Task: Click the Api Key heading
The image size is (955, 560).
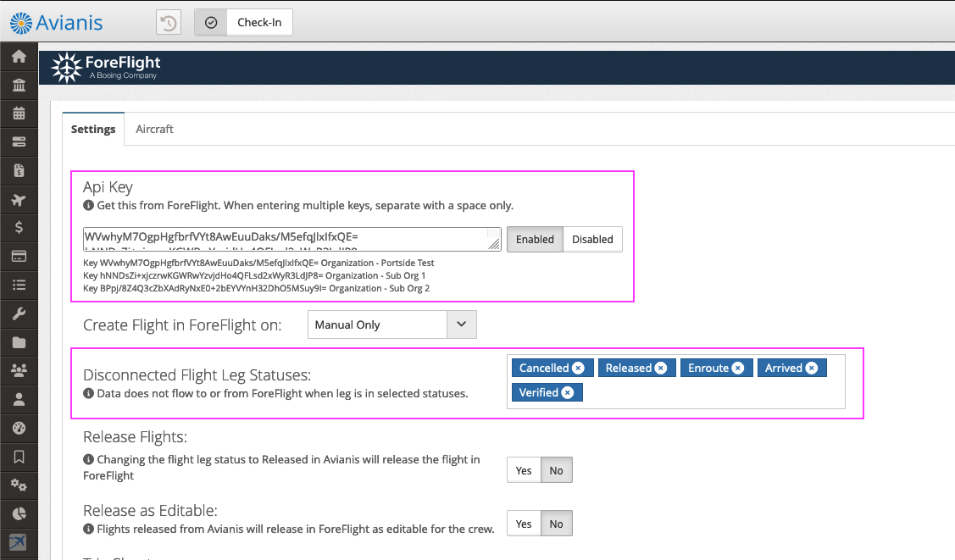Action: (108, 187)
